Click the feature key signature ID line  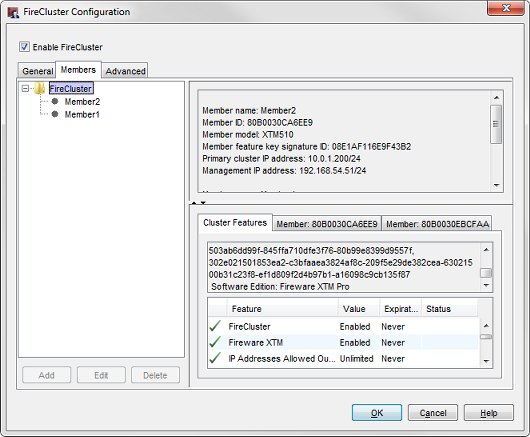coord(307,146)
